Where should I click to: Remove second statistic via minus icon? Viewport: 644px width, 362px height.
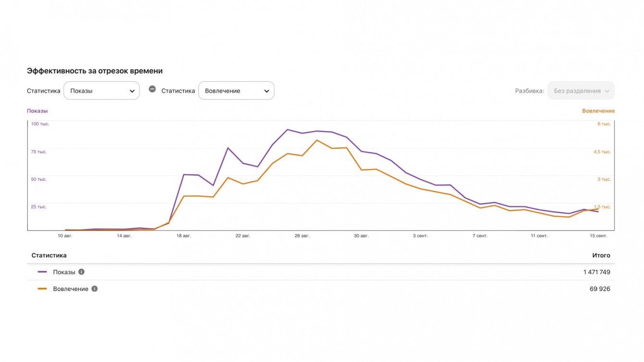coord(152,89)
